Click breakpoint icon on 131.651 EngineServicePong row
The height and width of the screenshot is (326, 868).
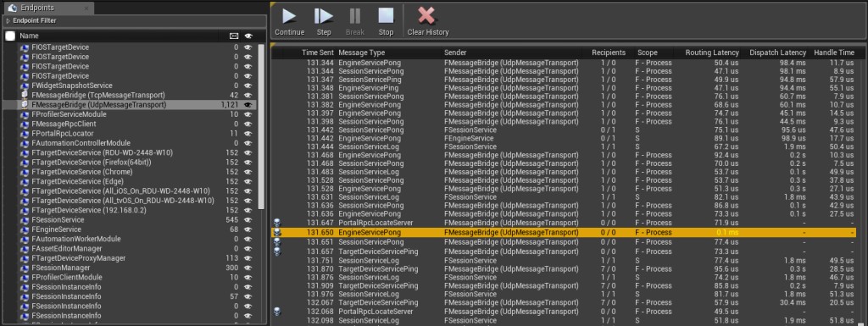click(277, 242)
